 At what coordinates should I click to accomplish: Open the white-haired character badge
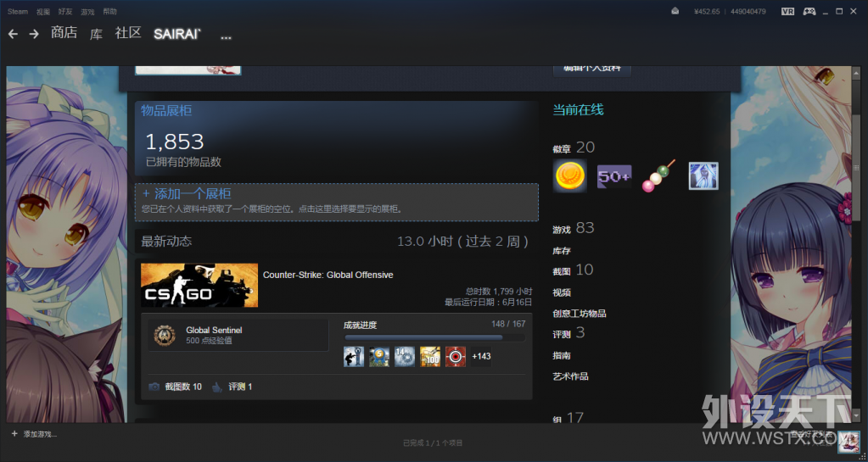click(703, 176)
